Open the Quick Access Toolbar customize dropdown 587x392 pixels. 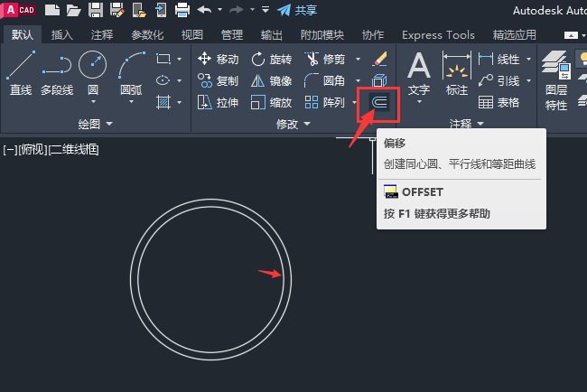[x=266, y=10]
